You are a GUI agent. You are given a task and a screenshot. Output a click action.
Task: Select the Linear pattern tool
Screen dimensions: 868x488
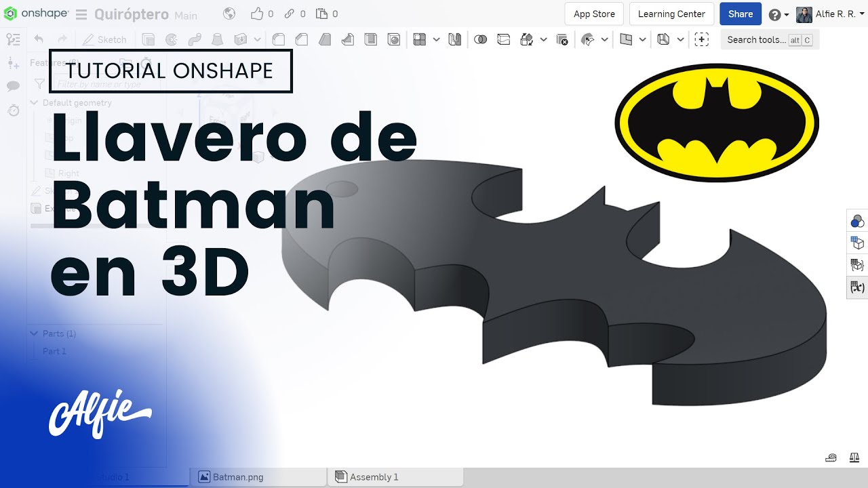[x=420, y=39]
